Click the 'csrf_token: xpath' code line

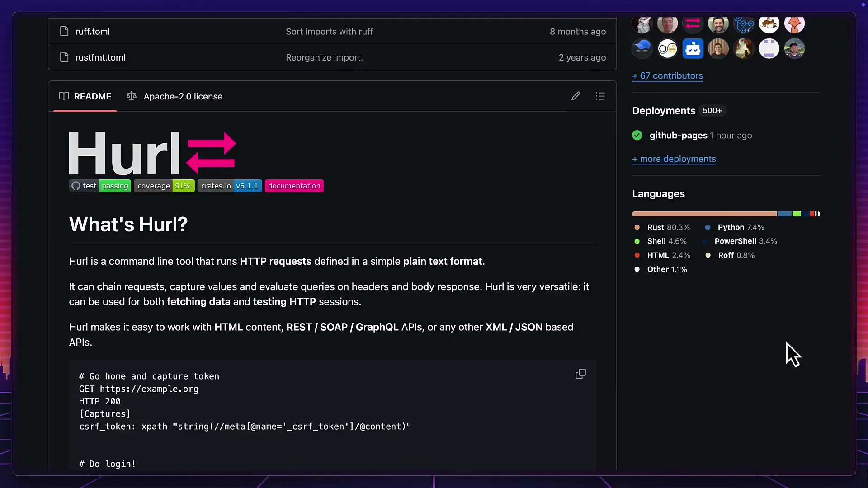tap(245, 426)
